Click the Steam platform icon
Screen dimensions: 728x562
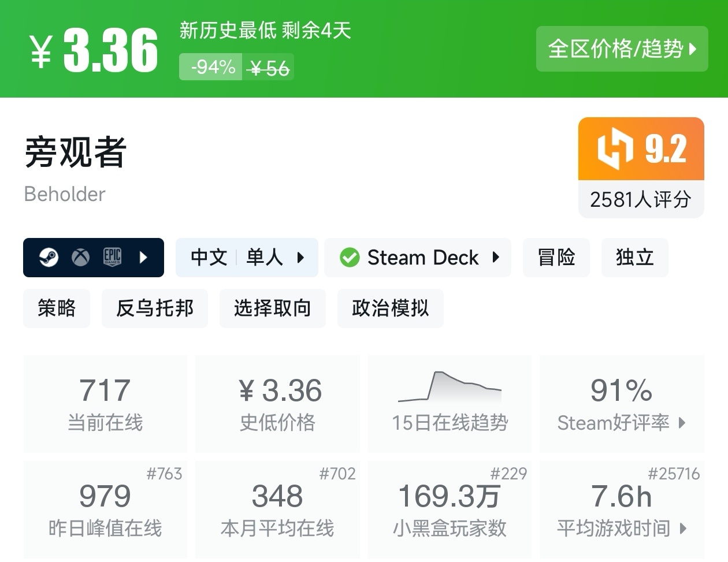tap(49, 257)
